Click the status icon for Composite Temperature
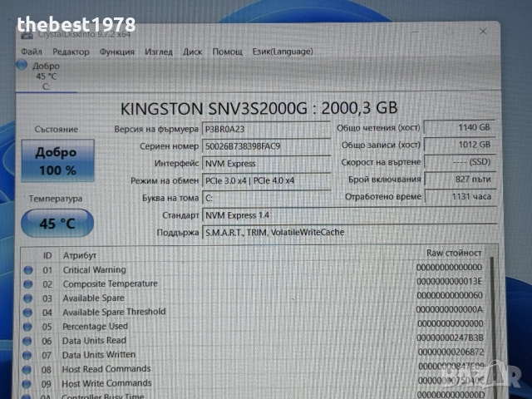532x399 pixels. tap(28, 284)
